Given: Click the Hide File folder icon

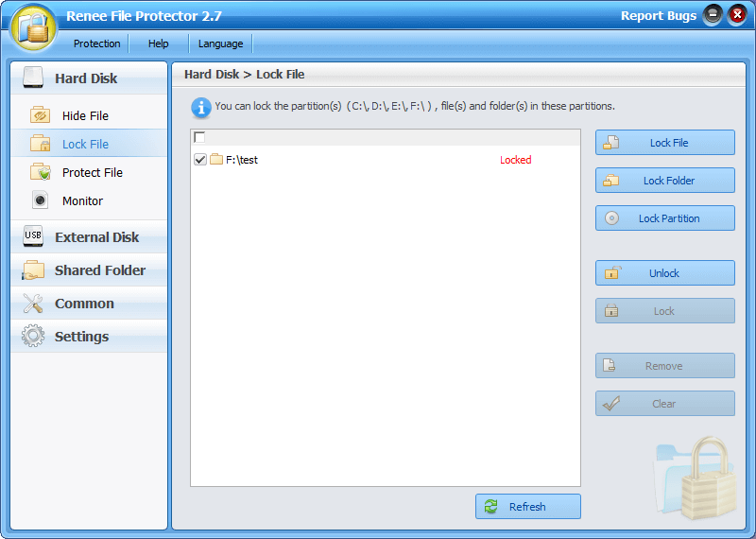Looking at the screenshot, I should pos(40,115).
